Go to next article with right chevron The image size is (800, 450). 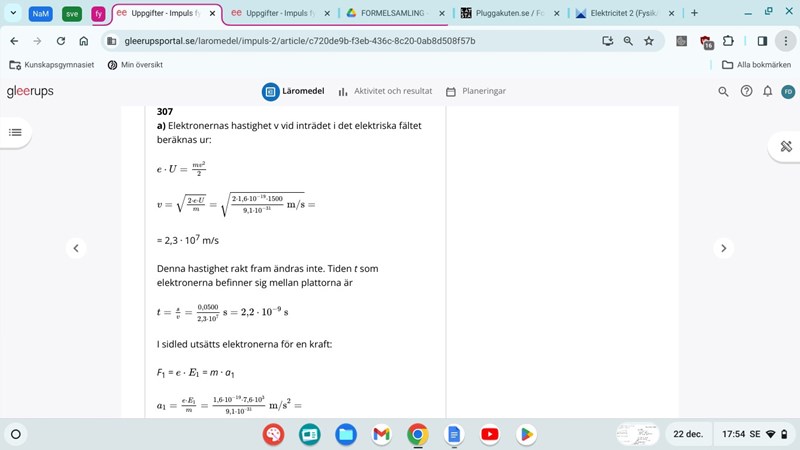pyautogui.click(x=724, y=248)
